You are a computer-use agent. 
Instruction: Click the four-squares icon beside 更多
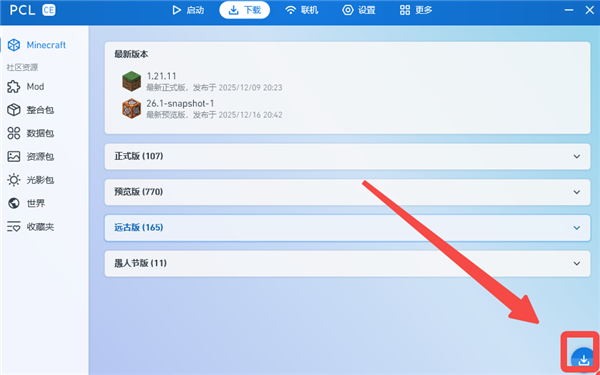(405, 10)
